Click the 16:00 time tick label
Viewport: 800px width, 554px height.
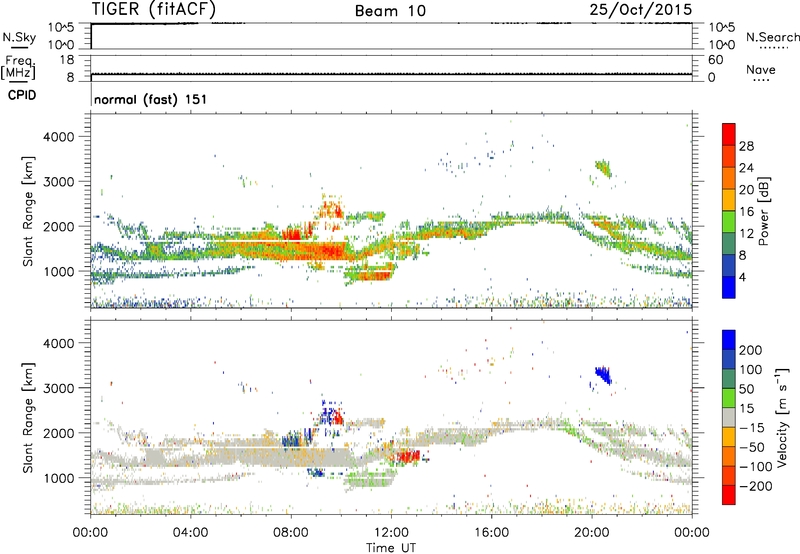[491, 533]
